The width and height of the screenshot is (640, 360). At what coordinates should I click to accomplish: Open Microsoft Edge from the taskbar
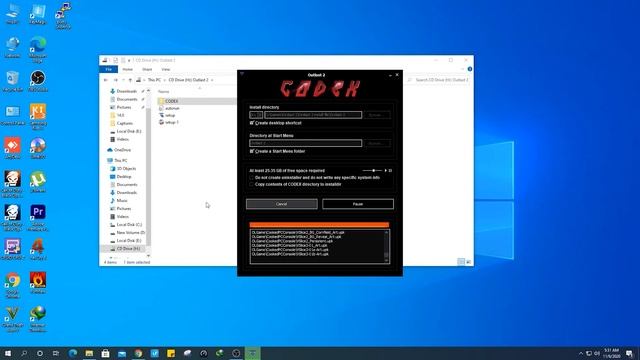(73, 353)
